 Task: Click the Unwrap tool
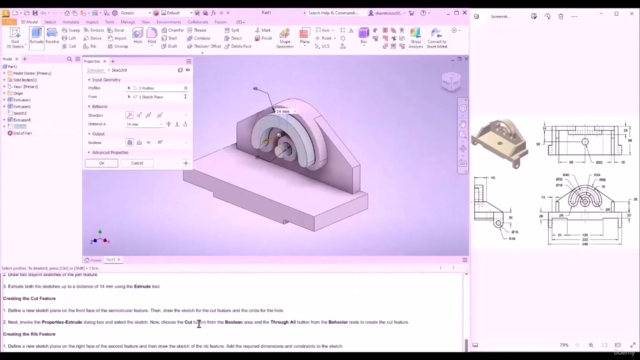118,46
